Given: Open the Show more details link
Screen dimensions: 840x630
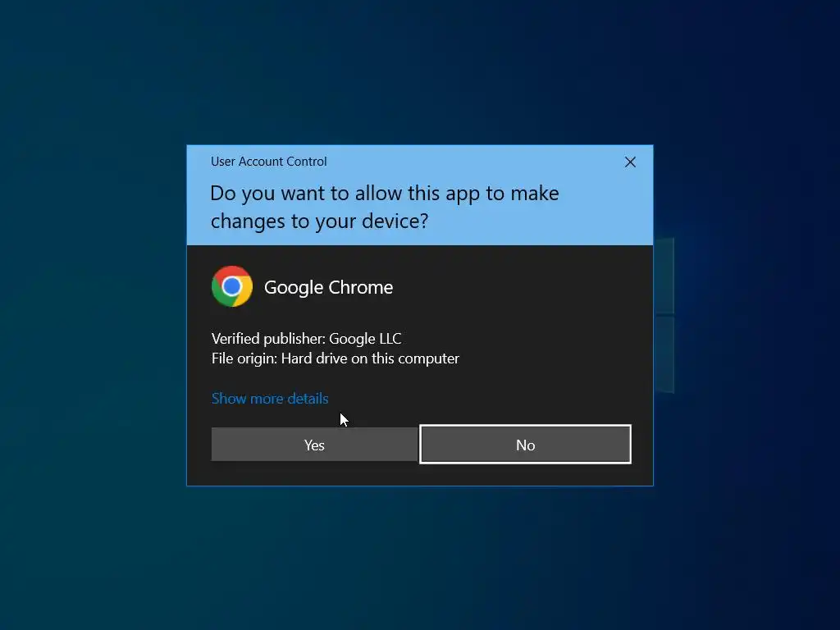Looking at the screenshot, I should (270, 399).
